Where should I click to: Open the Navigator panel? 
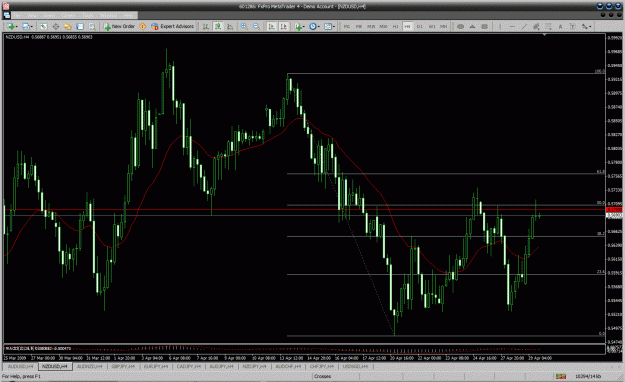click(x=67, y=26)
